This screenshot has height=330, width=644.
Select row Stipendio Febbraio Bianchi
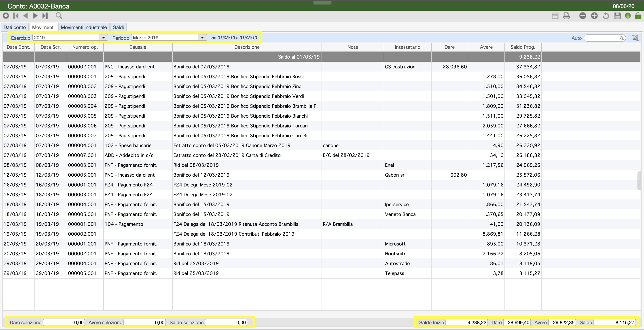point(322,116)
